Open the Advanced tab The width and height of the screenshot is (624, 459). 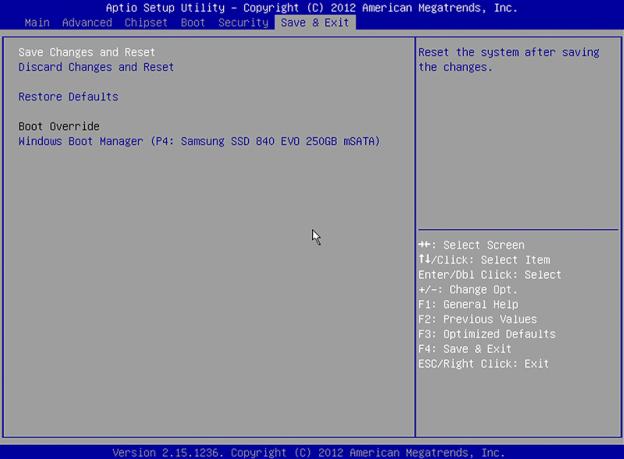click(87, 23)
